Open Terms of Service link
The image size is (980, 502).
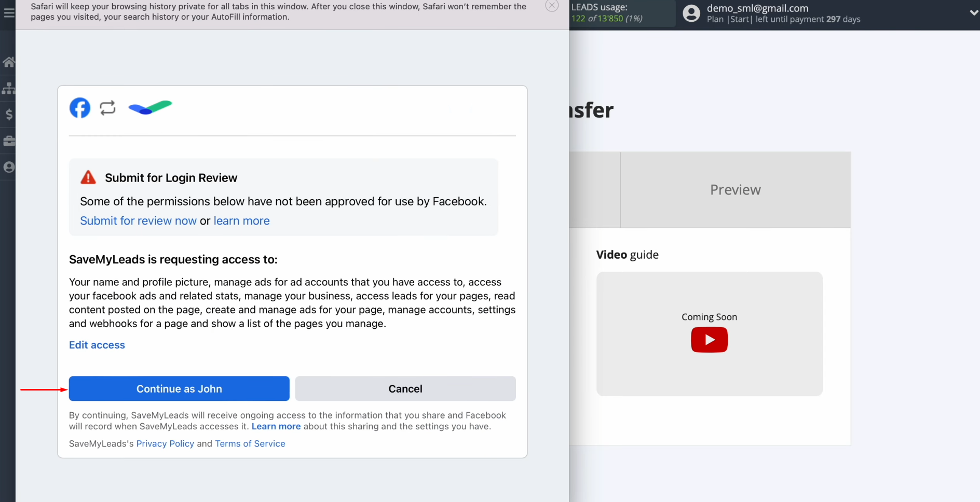pos(250,443)
